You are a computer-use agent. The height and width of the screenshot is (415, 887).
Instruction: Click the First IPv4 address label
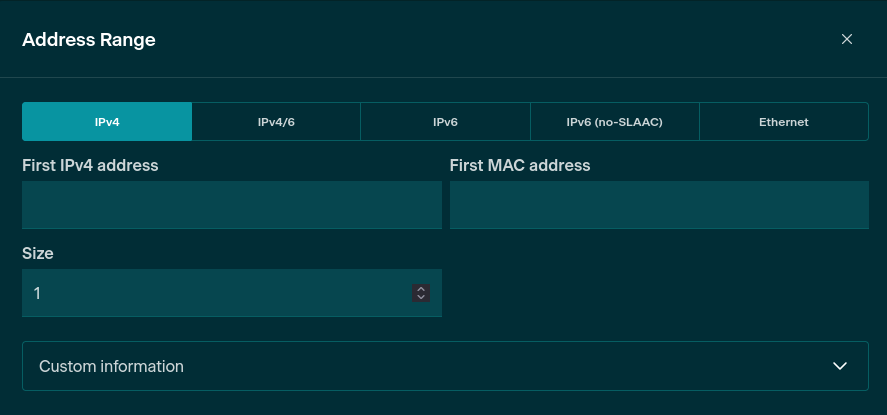tap(90, 165)
